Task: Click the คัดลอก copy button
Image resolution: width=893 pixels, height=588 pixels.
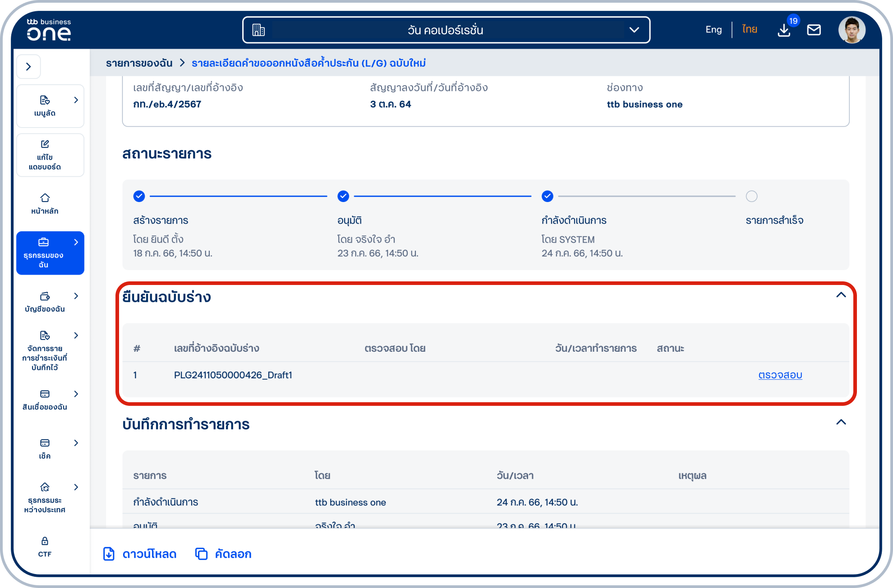Action: [224, 554]
